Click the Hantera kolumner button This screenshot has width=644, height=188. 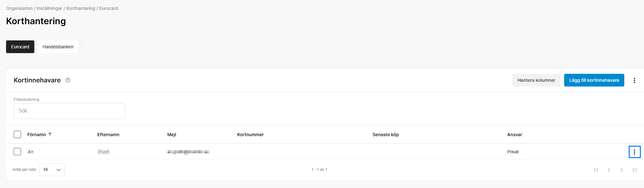coord(536,80)
